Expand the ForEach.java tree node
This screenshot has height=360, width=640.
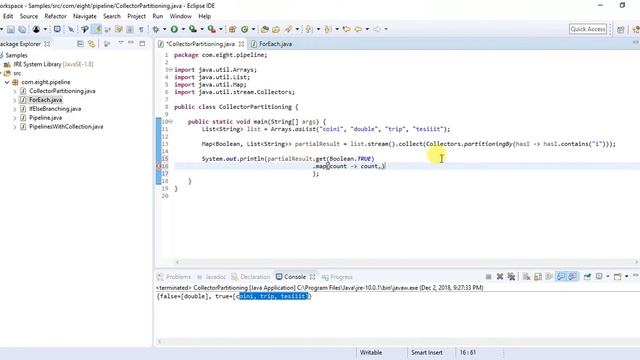click(15, 100)
